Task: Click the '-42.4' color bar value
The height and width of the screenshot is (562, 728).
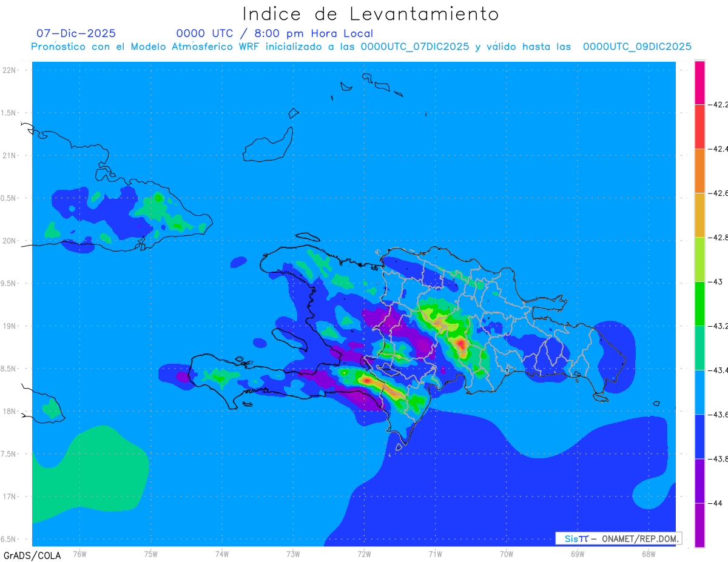Action: click(719, 149)
